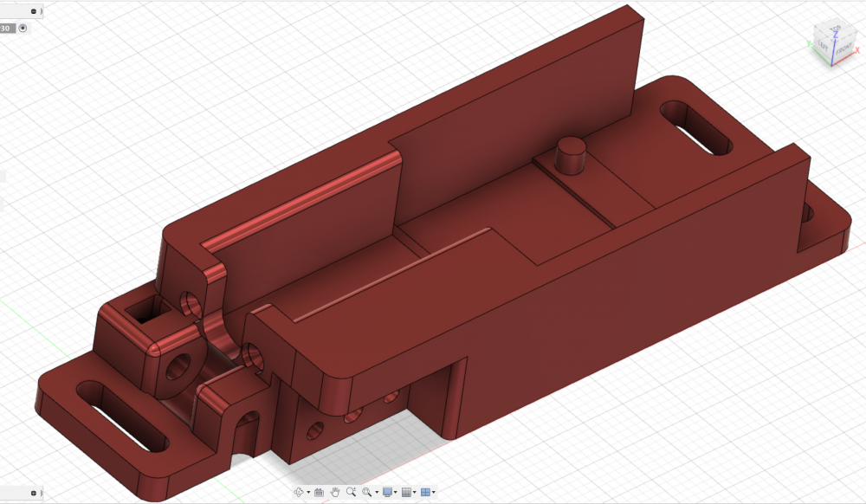The height and width of the screenshot is (504, 866).
Task: Toggle the radio button next to 30
Action: coord(23,28)
